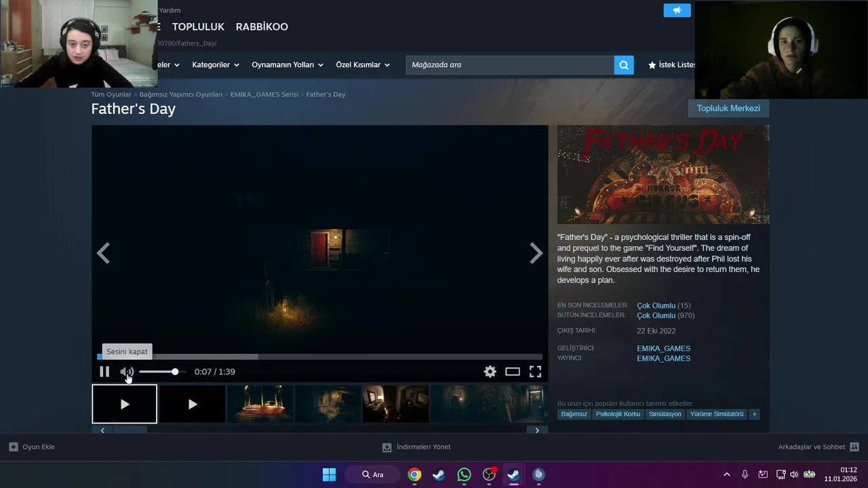Open publisher EMIKA_GAMES link
The width and height of the screenshot is (868, 488).
[x=663, y=359]
